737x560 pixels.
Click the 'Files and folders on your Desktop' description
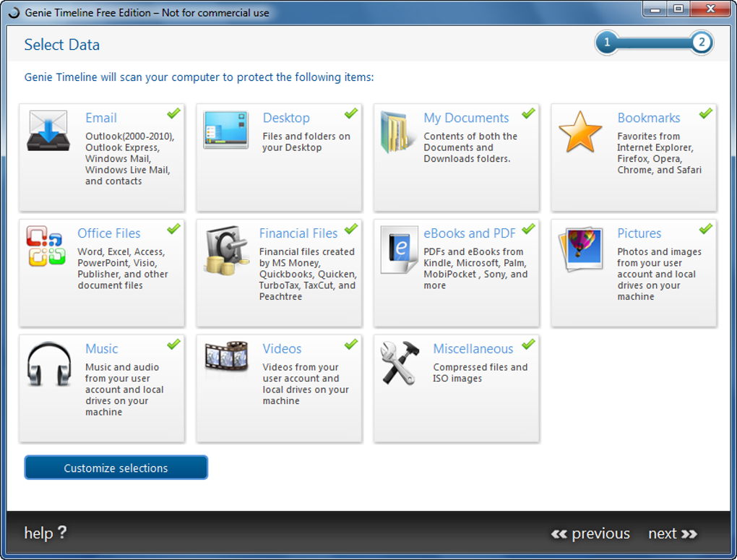coord(306,142)
